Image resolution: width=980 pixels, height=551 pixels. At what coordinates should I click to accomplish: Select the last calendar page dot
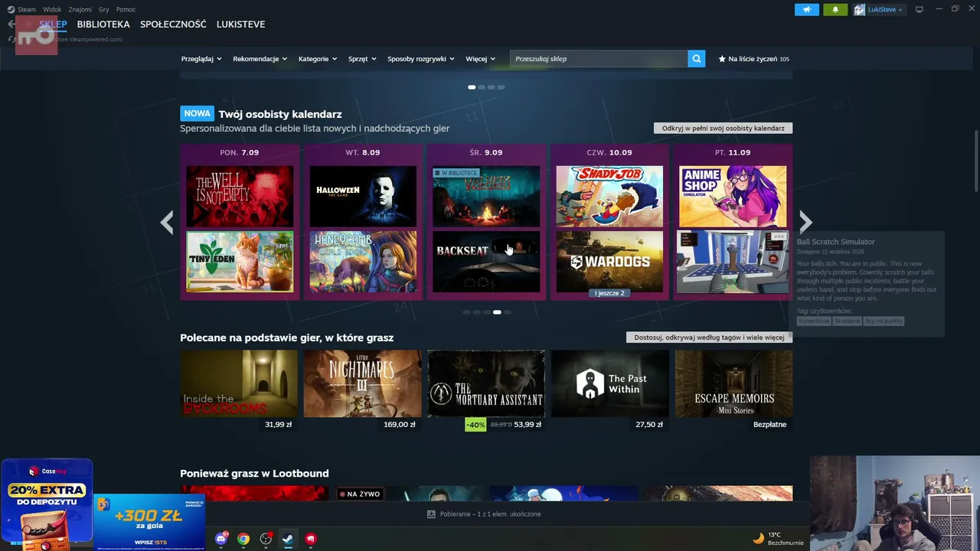(508, 312)
